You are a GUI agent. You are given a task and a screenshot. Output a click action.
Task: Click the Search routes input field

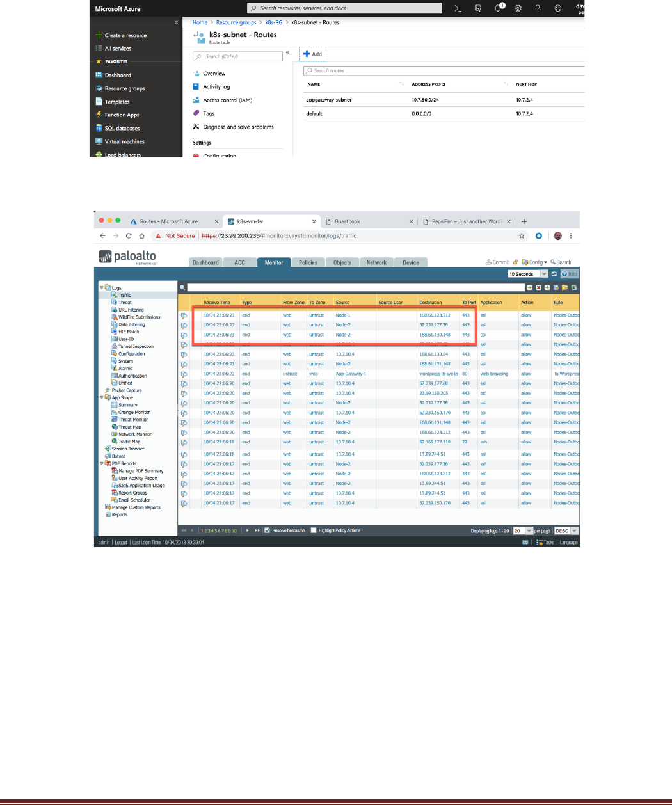point(443,70)
